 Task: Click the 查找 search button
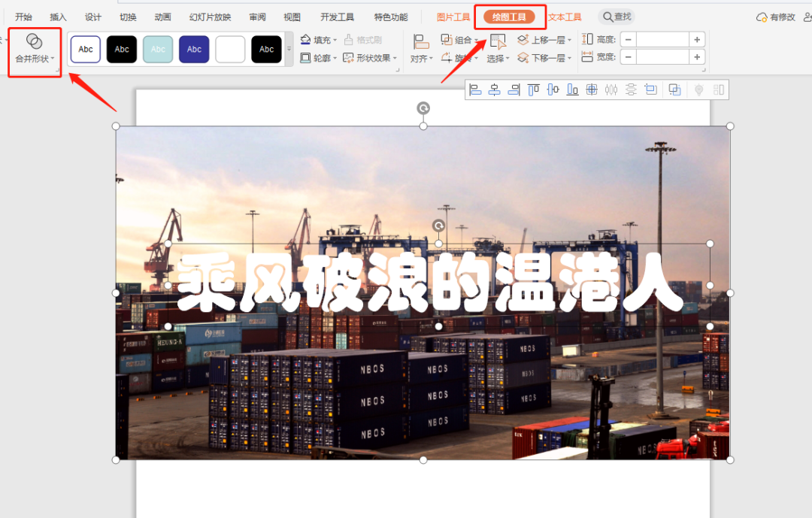(x=617, y=17)
